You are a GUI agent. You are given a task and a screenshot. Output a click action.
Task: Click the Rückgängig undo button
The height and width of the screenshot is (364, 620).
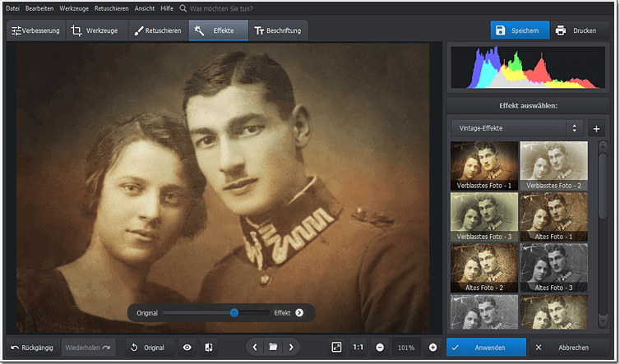pos(32,348)
